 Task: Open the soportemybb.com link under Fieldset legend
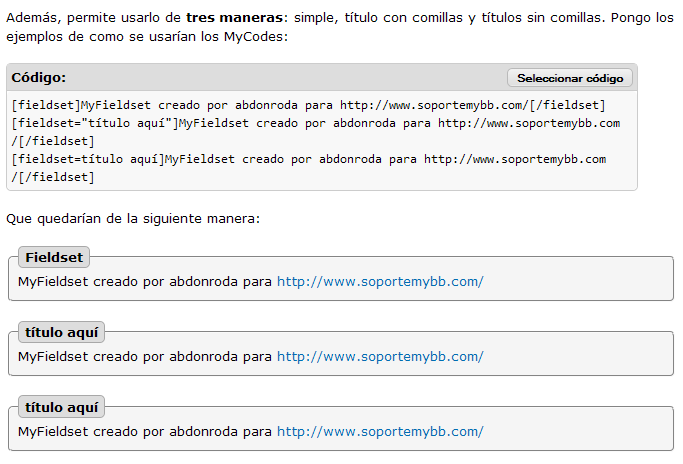click(380, 282)
